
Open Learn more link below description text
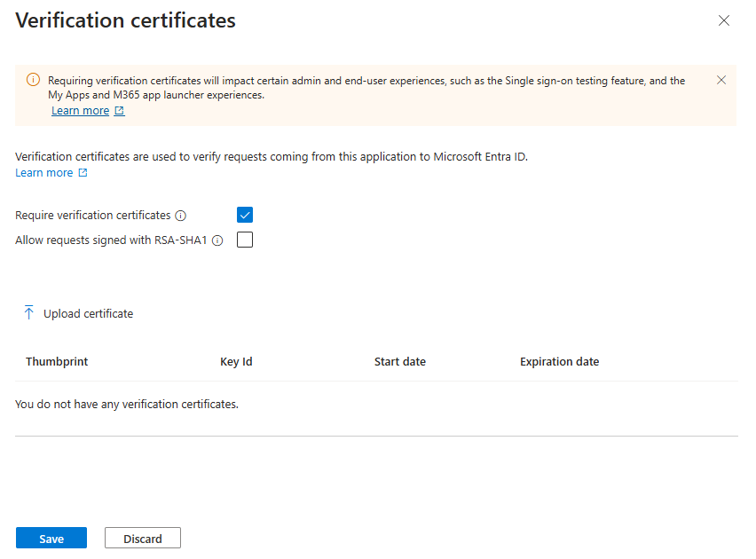click(x=43, y=173)
